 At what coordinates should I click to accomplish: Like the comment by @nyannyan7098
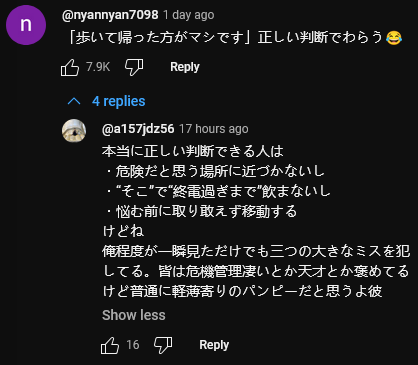(x=70, y=67)
